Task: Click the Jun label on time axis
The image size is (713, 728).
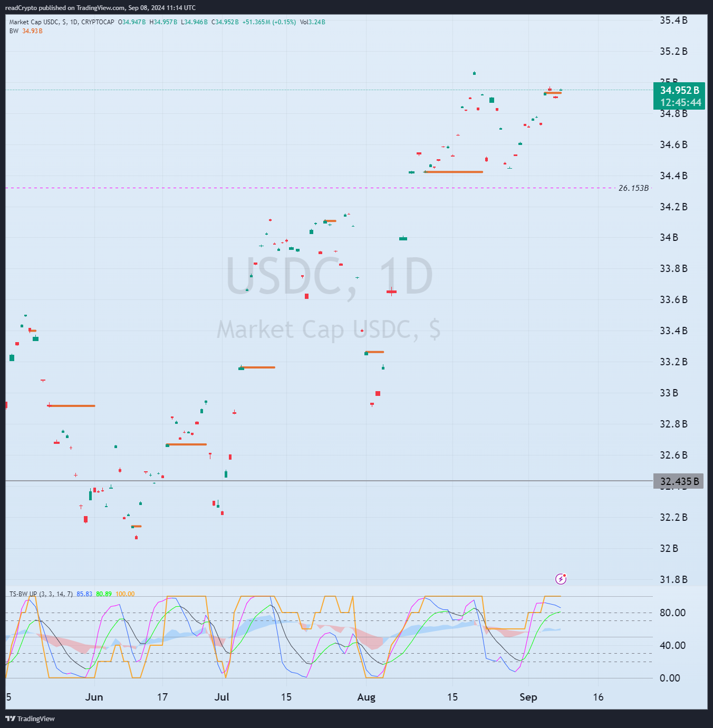Action: point(94,697)
